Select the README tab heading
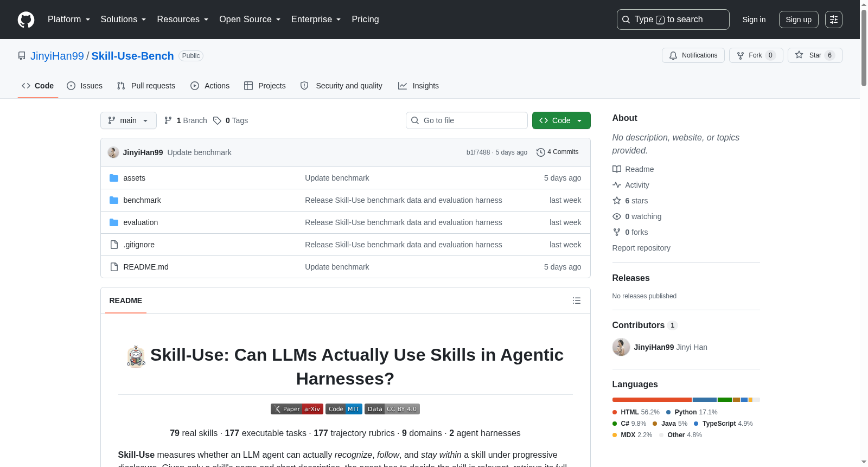This screenshot has height=467, width=868. [x=126, y=300]
